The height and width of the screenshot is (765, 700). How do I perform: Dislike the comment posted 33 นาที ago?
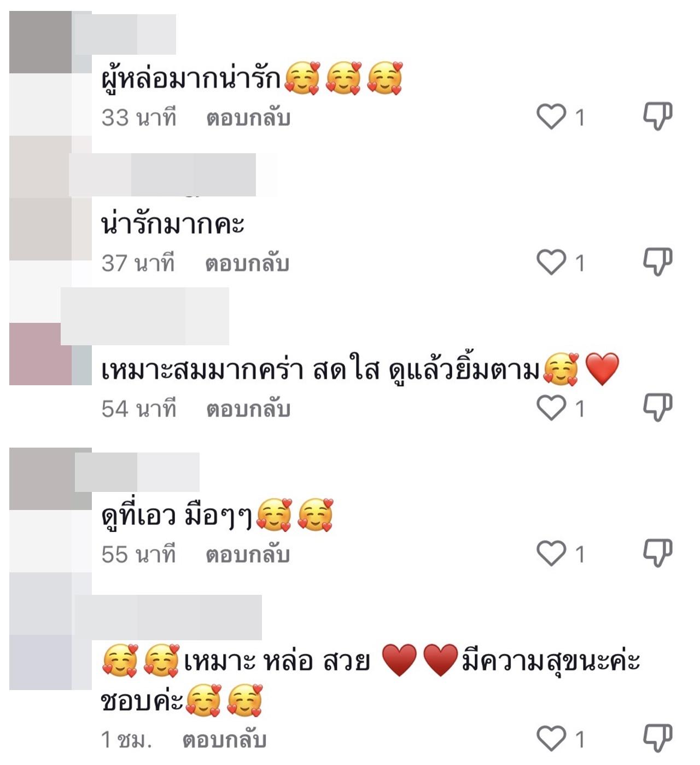[x=657, y=116]
